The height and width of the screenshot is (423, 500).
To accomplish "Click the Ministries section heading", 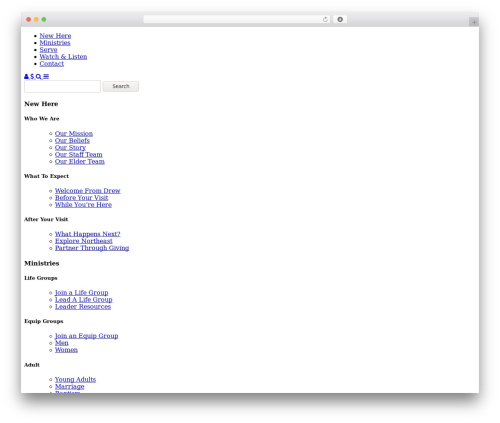I will click(42, 263).
